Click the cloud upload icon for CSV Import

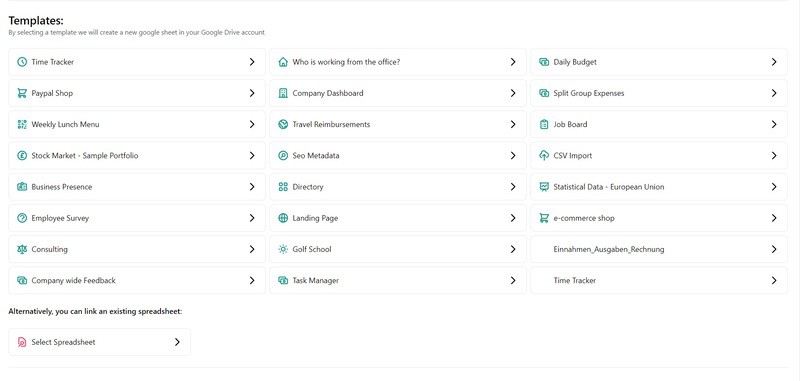click(x=544, y=156)
